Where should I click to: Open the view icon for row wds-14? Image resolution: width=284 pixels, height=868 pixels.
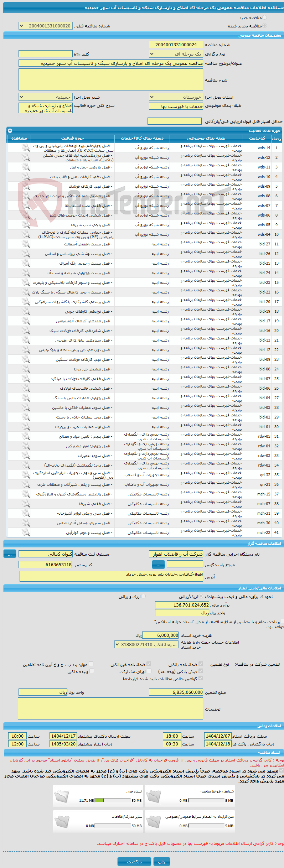coord(26,148)
